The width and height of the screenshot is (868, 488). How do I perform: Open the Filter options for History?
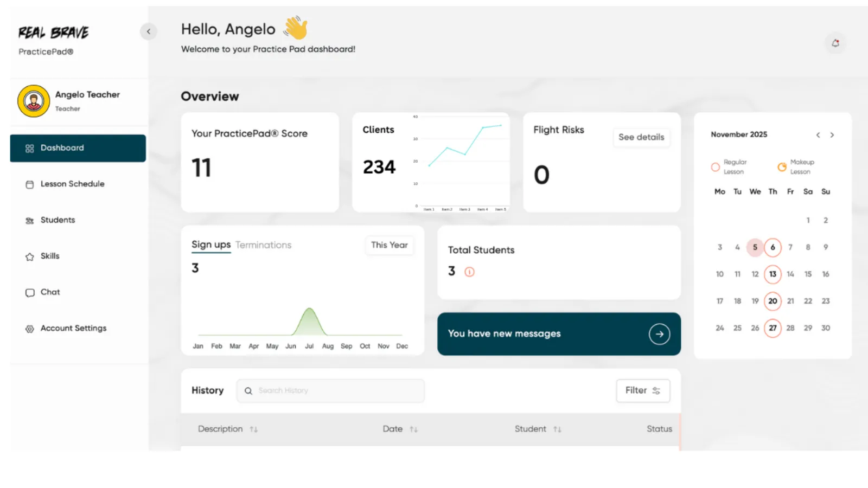point(643,390)
